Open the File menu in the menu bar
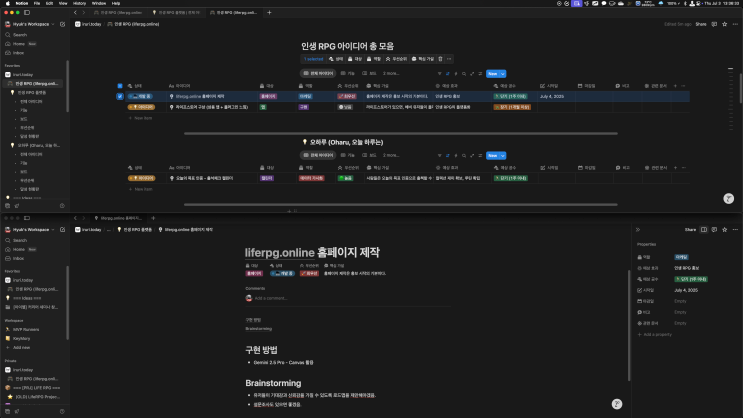Image resolution: width=743 pixels, height=418 pixels. pos(36,3)
